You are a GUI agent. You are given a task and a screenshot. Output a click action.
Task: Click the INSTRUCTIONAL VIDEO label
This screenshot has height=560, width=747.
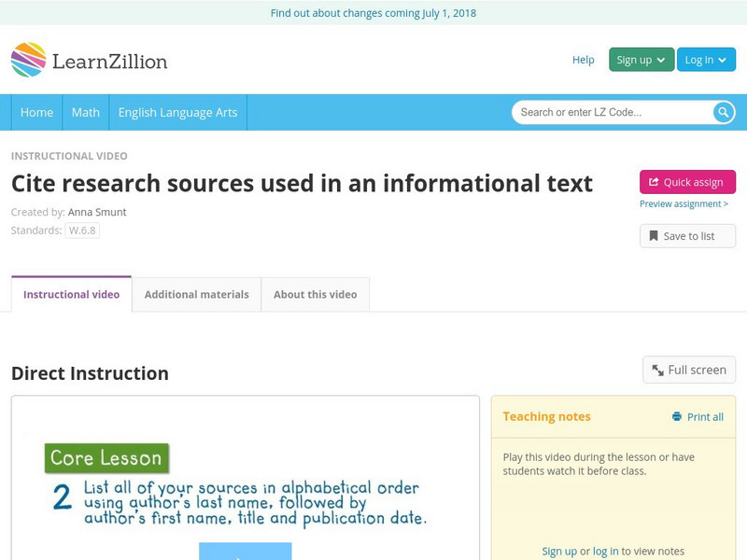(69, 156)
